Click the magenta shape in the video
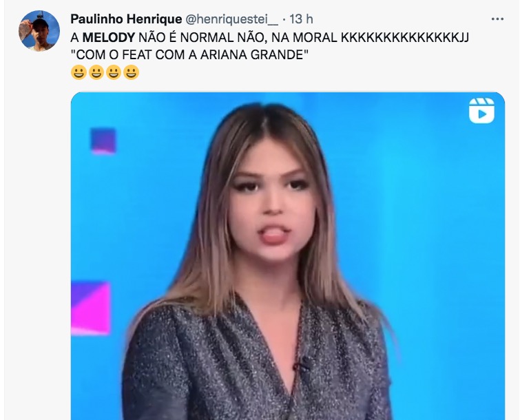The image size is (520, 420). coord(90,308)
